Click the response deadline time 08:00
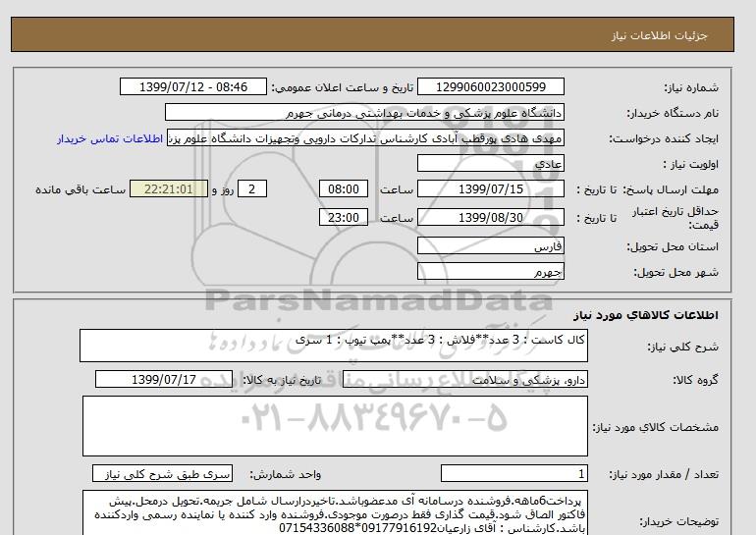Viewport: 756px width, 535px height. (x=344, y=188)
